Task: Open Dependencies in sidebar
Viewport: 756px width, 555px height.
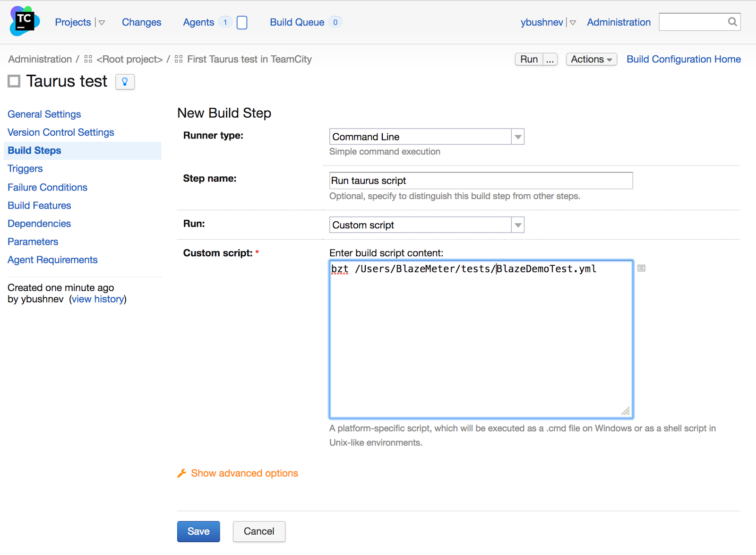Action: coord(39,224)
